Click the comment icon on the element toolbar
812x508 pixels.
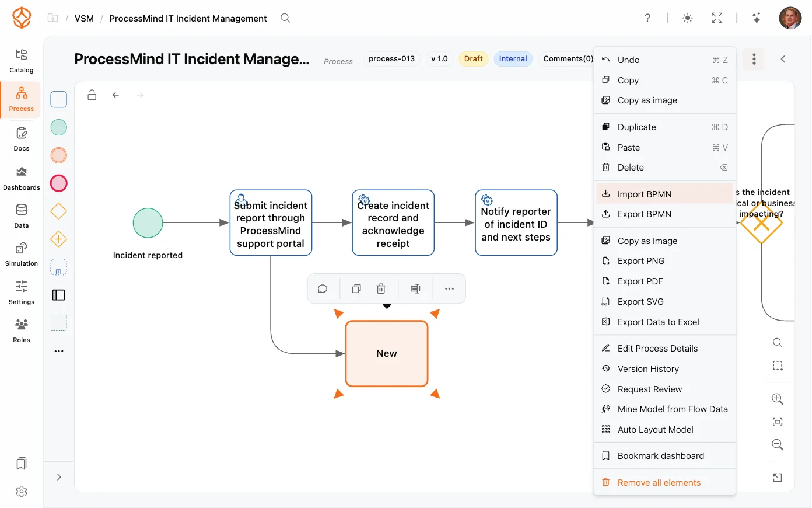(x=323, y=288)
